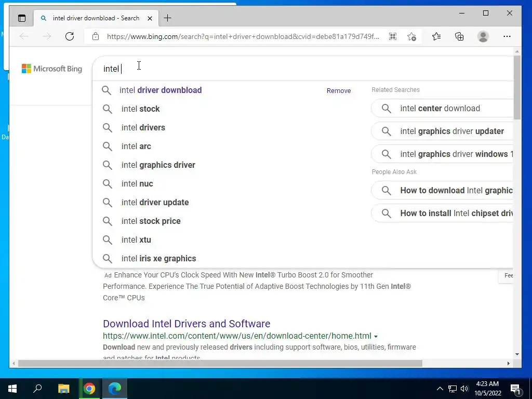Image resolution: width=532 pixels, height=399 pixels.
Task: Select suggestion intel graphics driver
Action: tap(158, 165)
